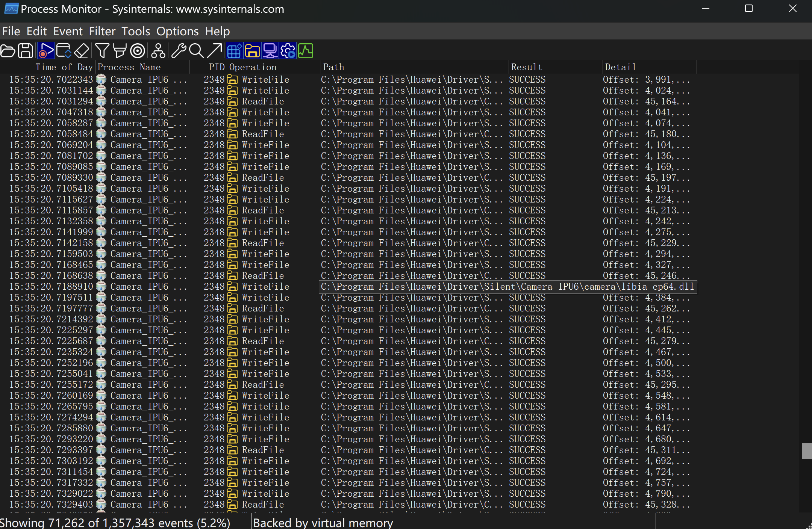Click the Detail column header

click(650, 67)
